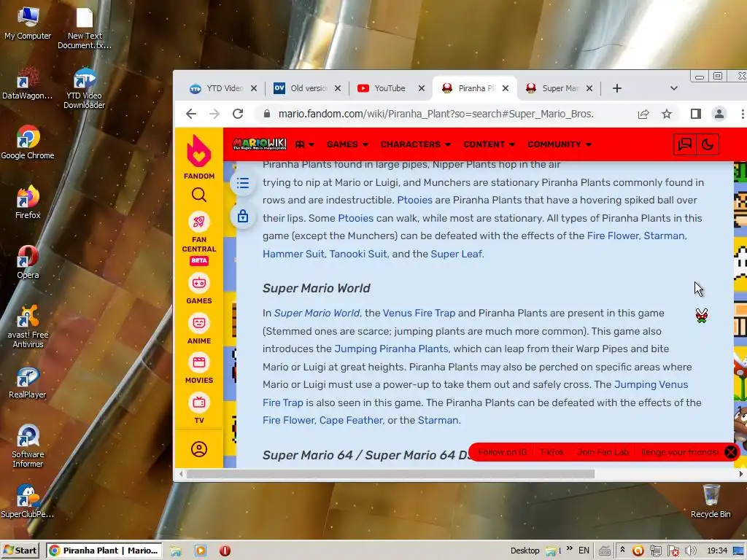Toggle dark mode with the moon icon
The image size is (747, 560).
click(x=708, y=144)
